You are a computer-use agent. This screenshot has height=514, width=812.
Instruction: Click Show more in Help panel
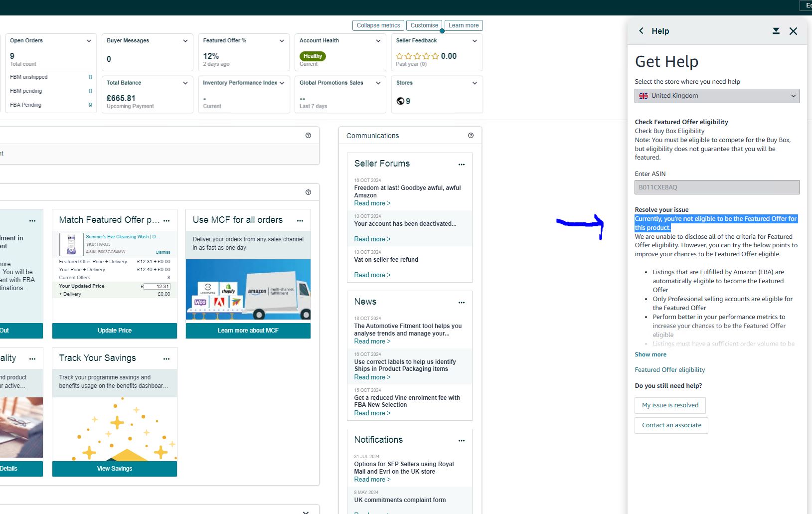coord(650,354)
